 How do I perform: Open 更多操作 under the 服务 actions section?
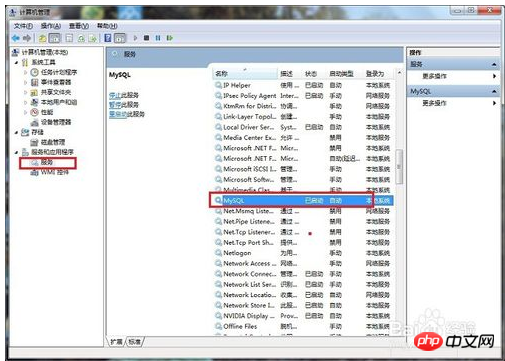(434, 76)
